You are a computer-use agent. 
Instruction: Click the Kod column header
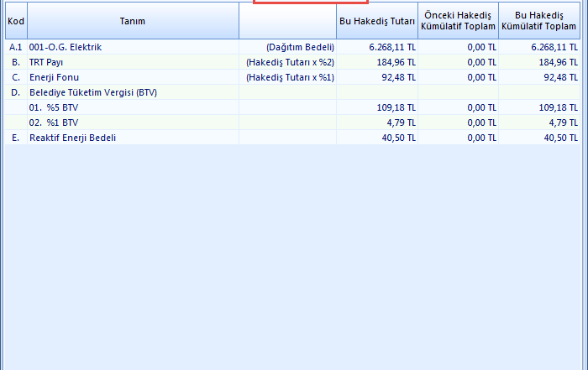15,21
